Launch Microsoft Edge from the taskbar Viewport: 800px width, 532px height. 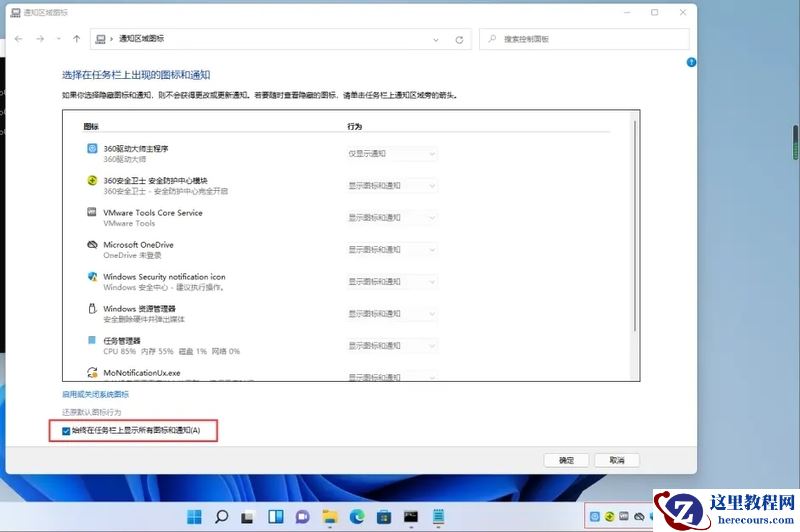(357, 517)
